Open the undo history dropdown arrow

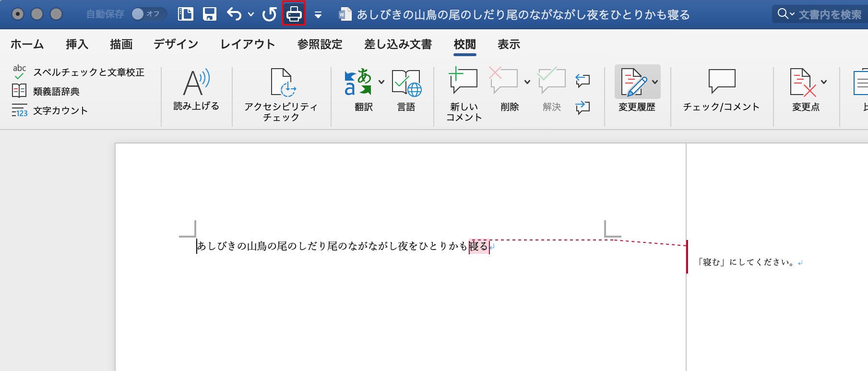(x=251, y=14)
